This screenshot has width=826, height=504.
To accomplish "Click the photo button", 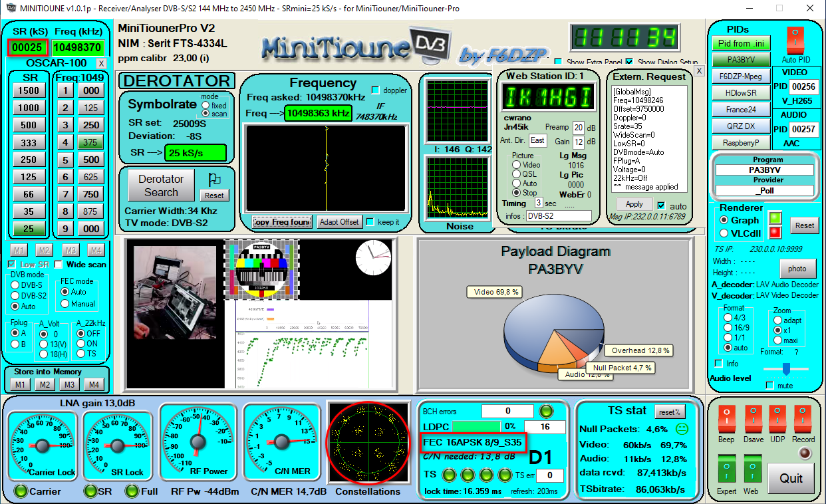I will [x=797, y=269].
